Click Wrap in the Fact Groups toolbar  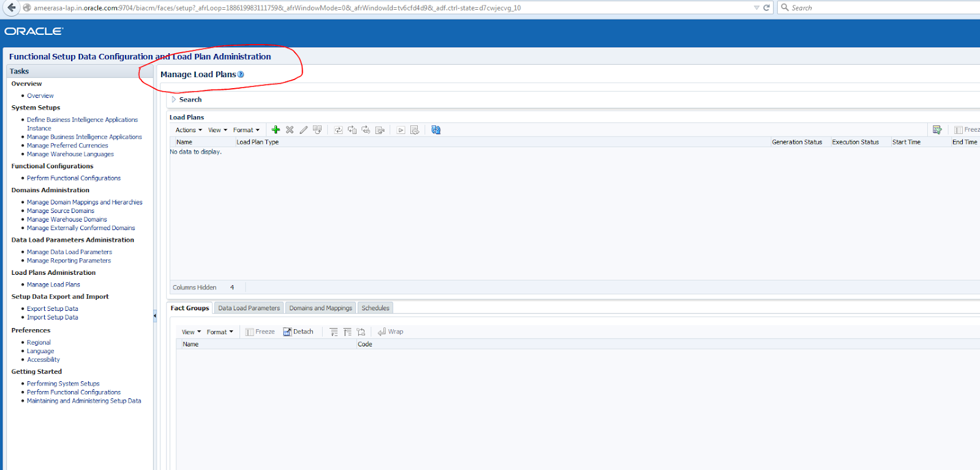pos(390,332)
